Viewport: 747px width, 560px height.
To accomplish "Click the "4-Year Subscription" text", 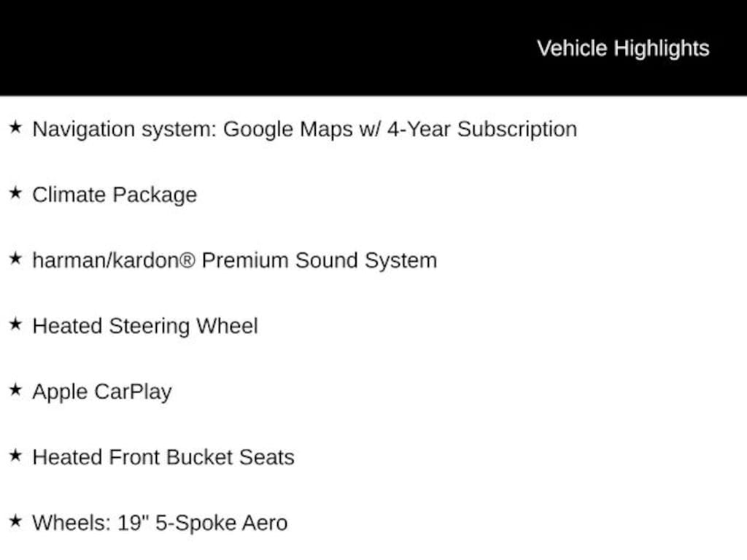I will coord(481,129).
